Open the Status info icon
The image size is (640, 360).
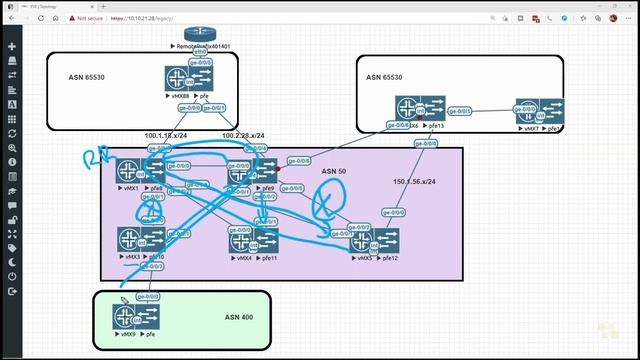point(12,162)
